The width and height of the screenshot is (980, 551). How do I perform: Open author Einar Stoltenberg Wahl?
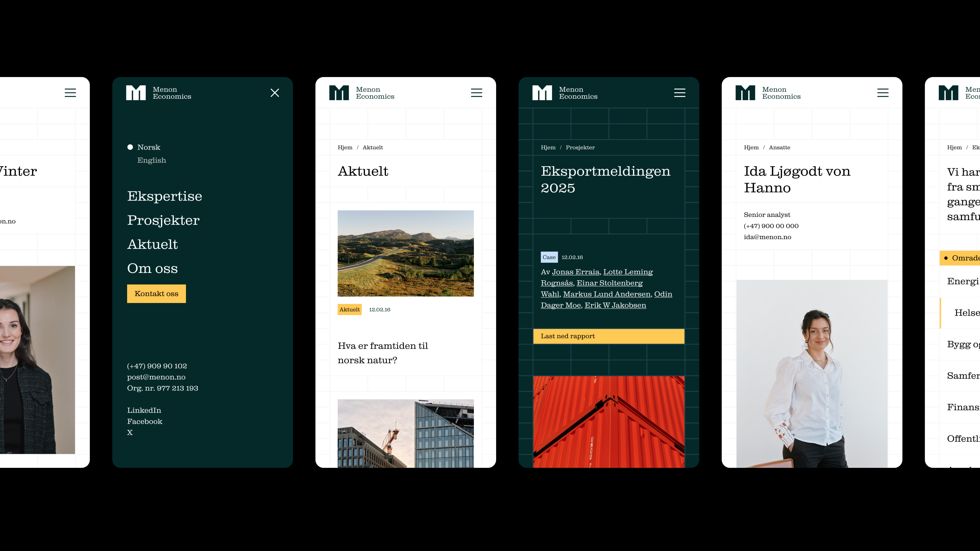(609, 283)
